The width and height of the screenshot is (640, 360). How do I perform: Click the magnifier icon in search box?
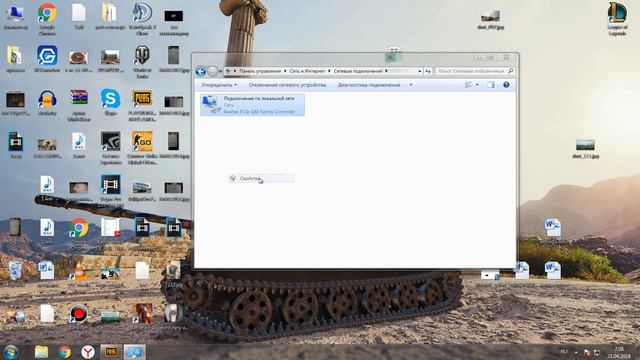coord(510,71)
